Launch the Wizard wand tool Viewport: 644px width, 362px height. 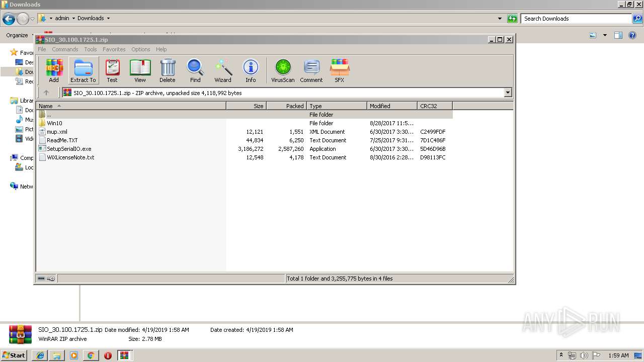pos(223,70)
